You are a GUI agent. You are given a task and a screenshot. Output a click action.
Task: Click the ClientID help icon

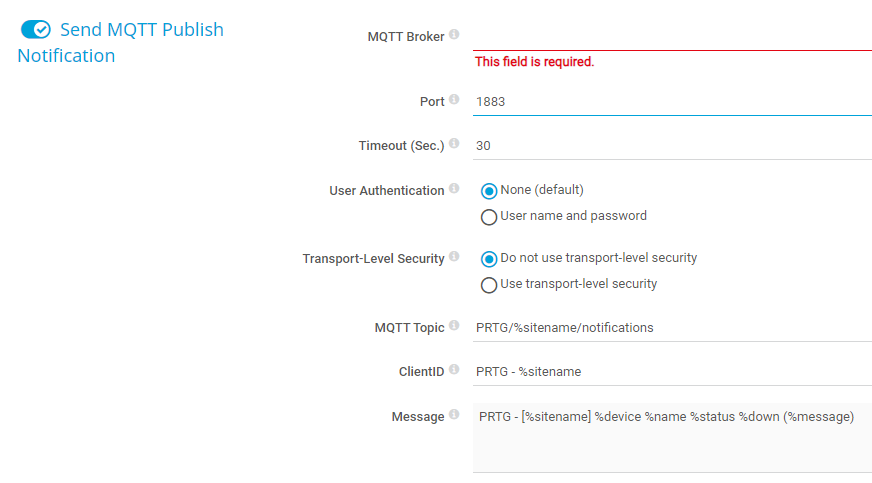[x=454, y=370]
